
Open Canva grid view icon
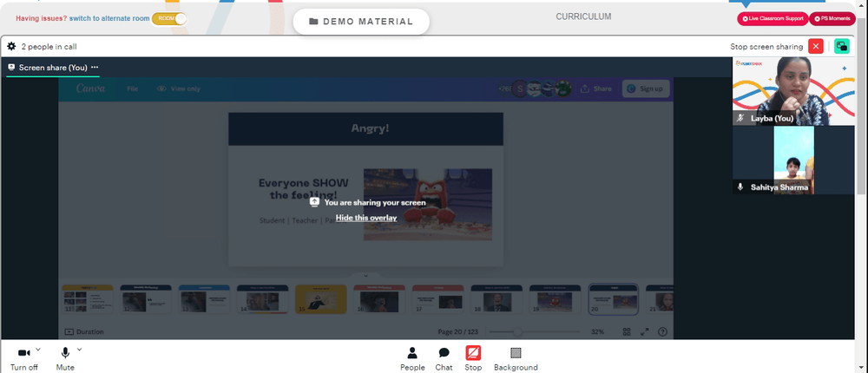coord(627,331)
